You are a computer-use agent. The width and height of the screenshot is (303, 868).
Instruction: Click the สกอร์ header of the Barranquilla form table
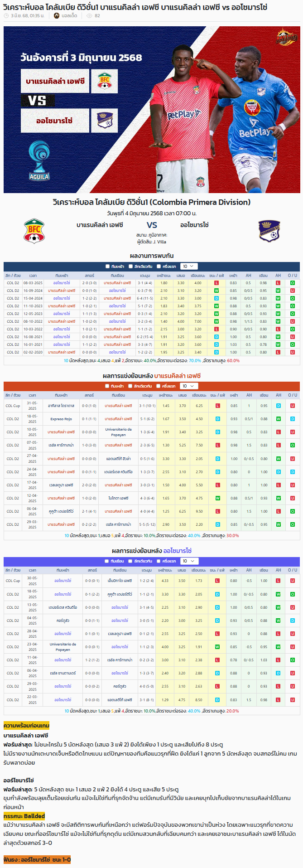(89, 395)
